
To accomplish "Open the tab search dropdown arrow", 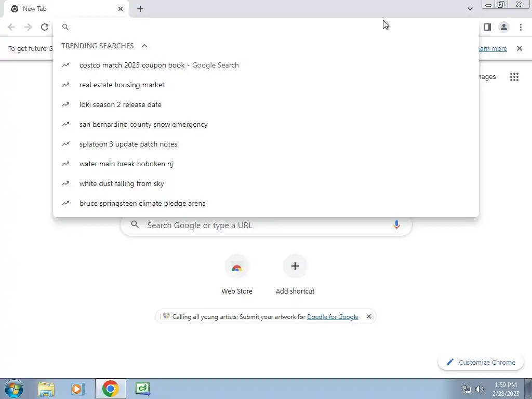I will coord(470,9).
